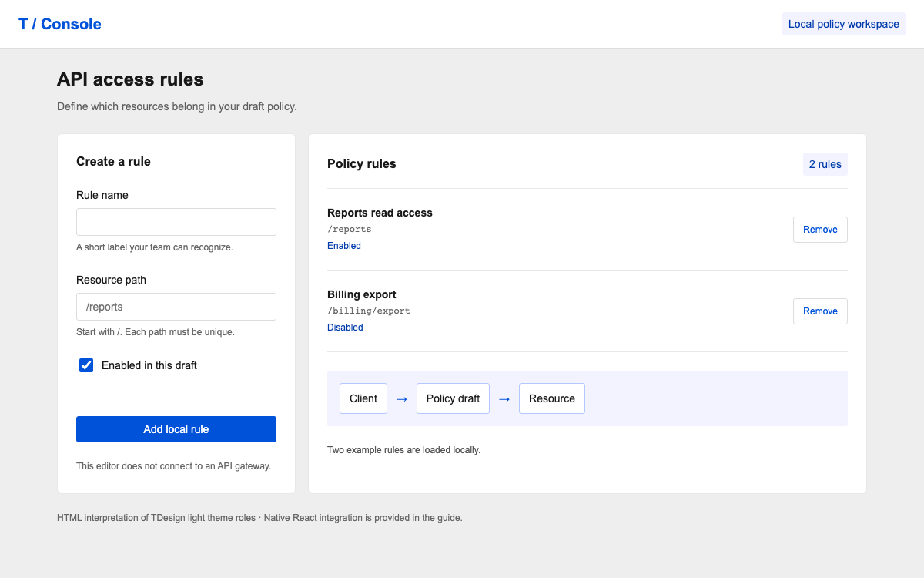The width and height of the screenshot is (924, 578).
Task: Click the TDesign light theme footer text
Action: [x=259, y=518]
